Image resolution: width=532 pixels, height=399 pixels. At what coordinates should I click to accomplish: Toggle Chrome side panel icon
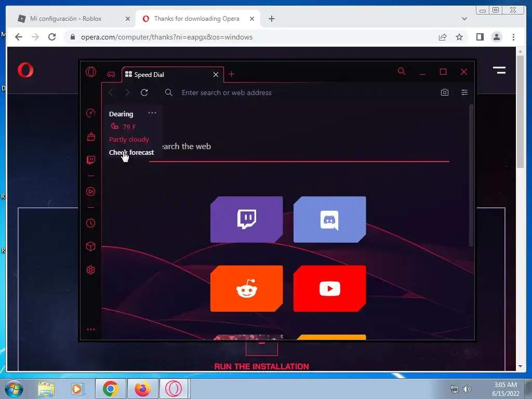(480, 37)
